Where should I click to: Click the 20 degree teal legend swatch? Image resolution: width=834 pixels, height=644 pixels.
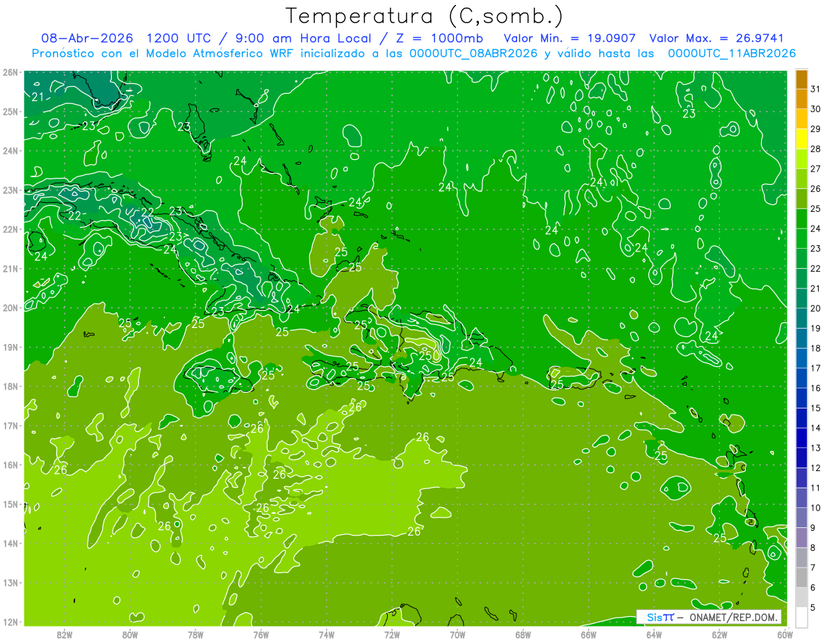(x=801, y=299)
